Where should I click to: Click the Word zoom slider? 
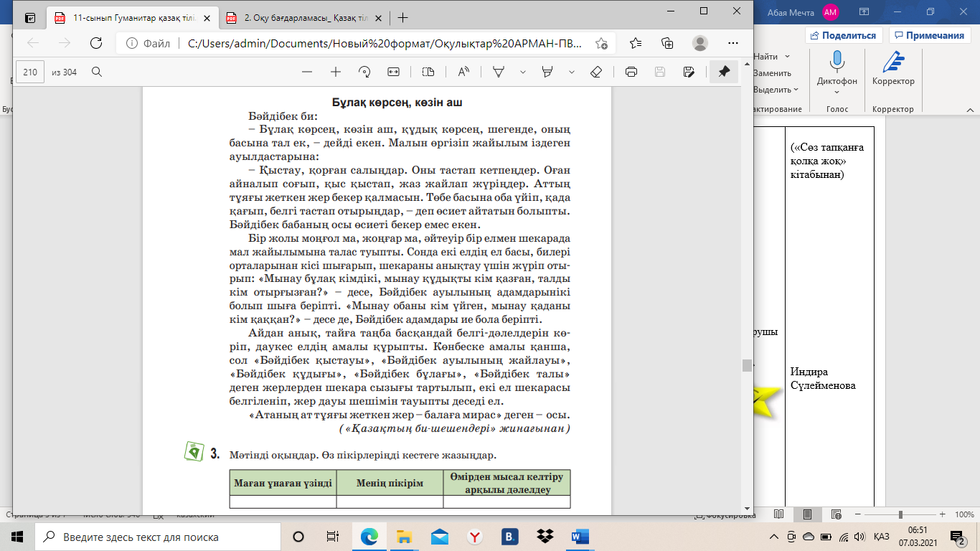pos(900,515)
